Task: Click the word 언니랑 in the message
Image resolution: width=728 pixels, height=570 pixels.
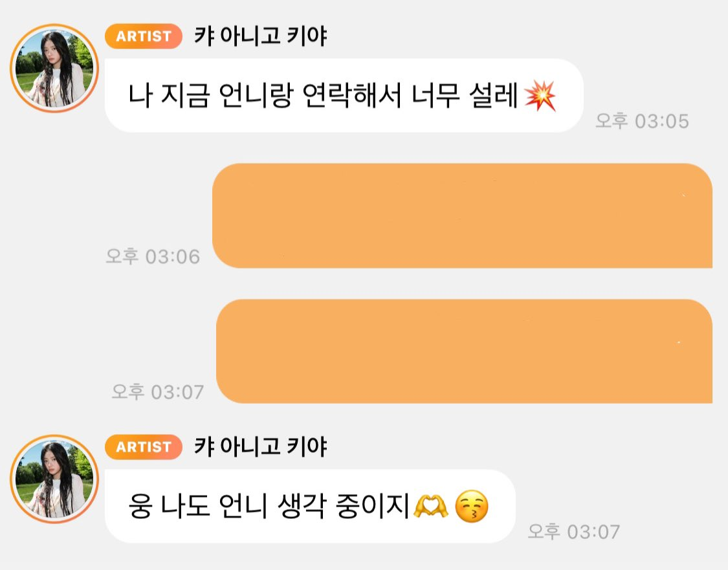Action: pyautogui.click(x=256, y=96)
